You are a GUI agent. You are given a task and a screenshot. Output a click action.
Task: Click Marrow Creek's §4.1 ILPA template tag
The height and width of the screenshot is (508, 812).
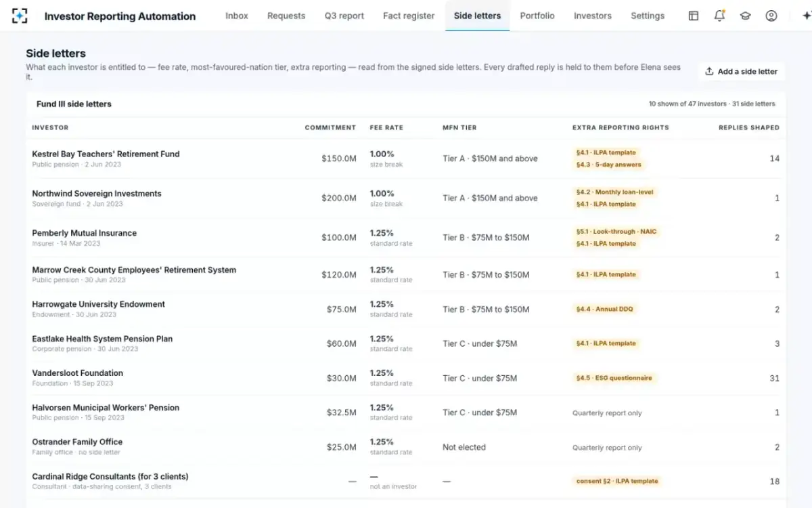(606, 274)
